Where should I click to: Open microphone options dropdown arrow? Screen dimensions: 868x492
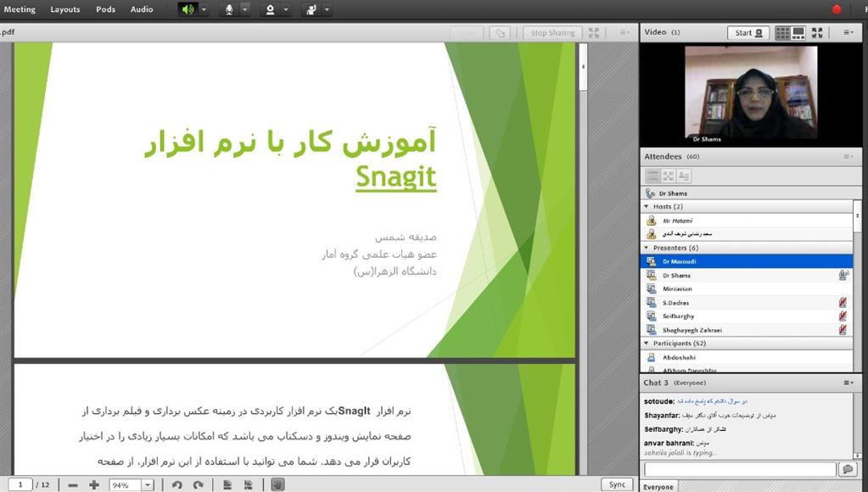[x=244, y=9]
